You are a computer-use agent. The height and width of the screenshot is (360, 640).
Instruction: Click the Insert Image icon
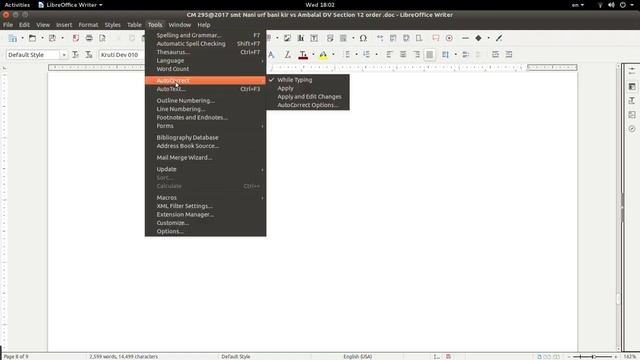(287, 38)
